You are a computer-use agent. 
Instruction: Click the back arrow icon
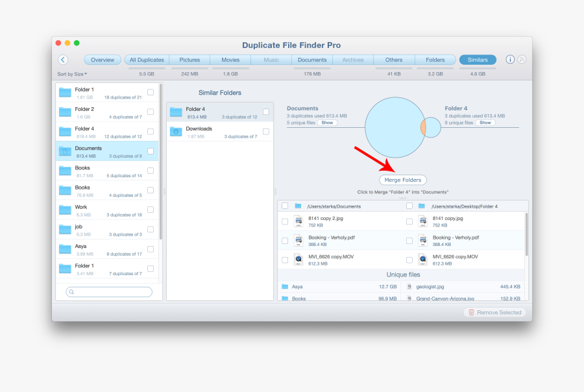tap(63, 60)
